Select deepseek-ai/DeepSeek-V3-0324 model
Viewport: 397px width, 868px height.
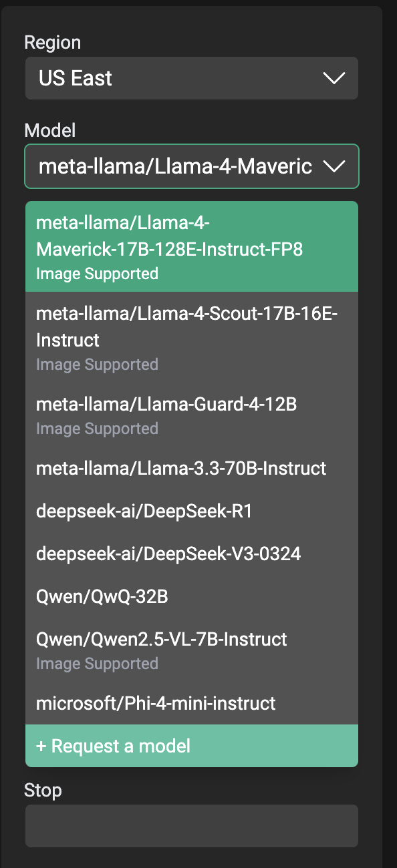click(192, 554)
